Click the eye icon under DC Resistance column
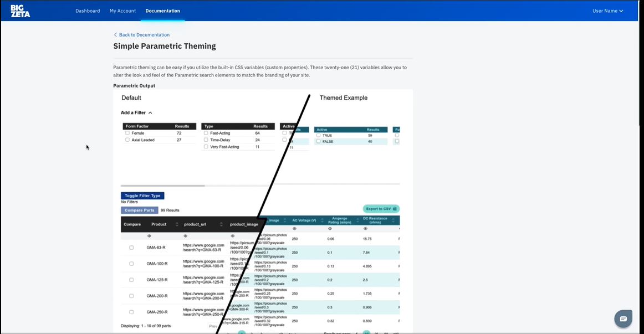Viewport: 644px width, 334px height. [364, 228]
